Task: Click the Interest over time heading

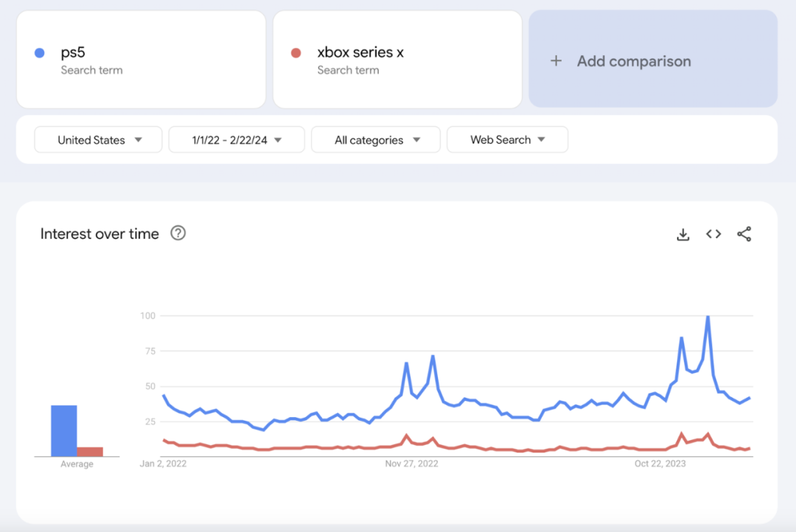Action: [x=99, y=234]
